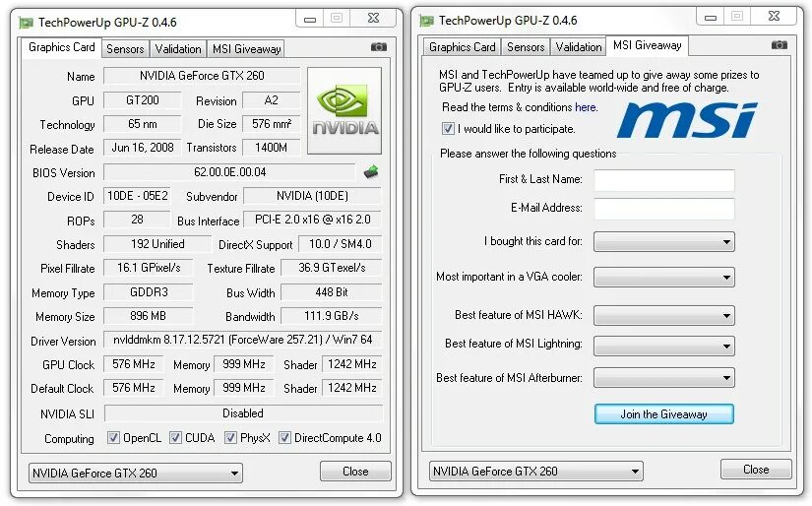Toggle the PhysX checkbox
This screenshot has width=812, height=506.
(x=231, y=438)
